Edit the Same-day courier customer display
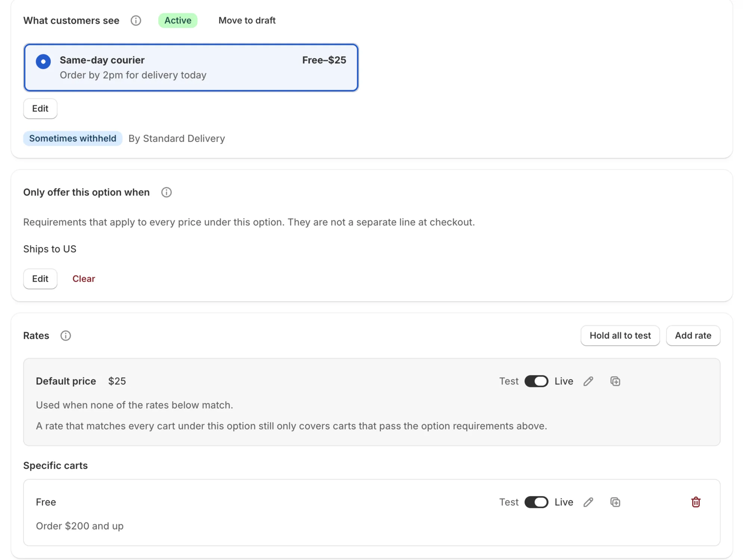Image resolution: width=743 pixels, height=560 pixels. (40, 109)
